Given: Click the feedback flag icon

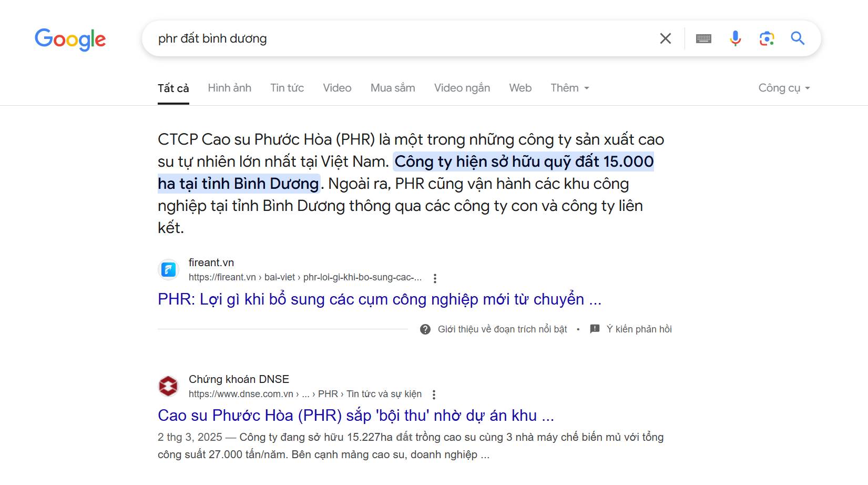Looking at the screenshot, I should click(x=595, y=329).
